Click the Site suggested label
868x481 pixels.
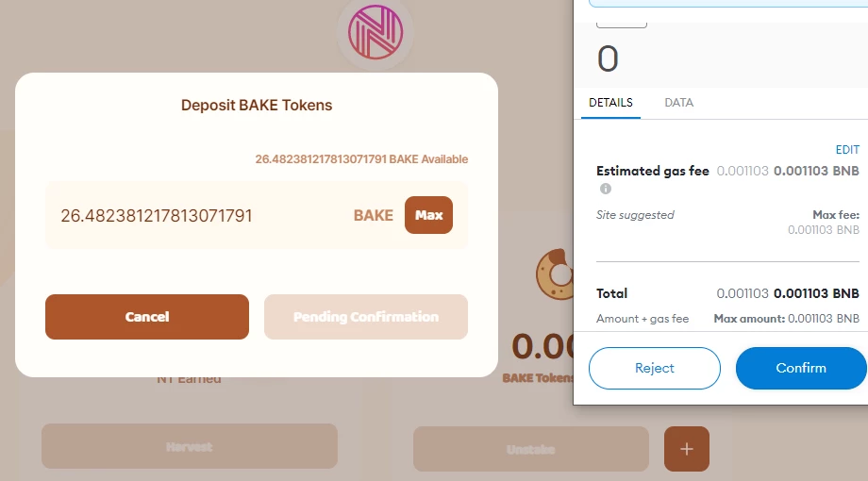(x=635, y=215)
